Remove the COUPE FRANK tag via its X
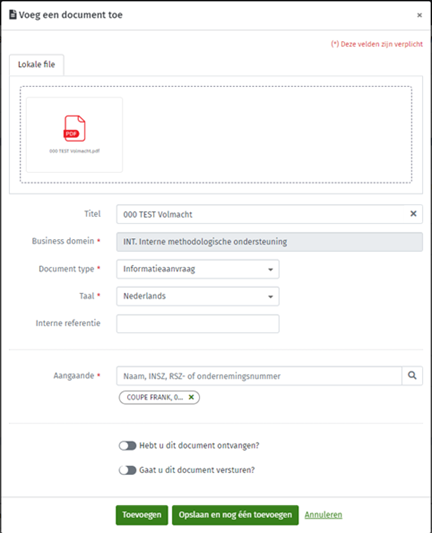Screen dimensions: 432x533 pos(191,397)
